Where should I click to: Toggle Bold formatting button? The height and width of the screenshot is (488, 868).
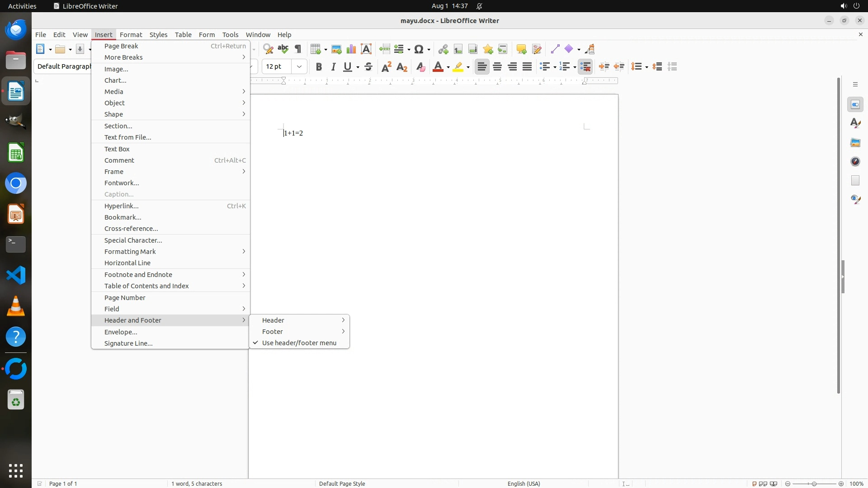[x=319, y=67]
